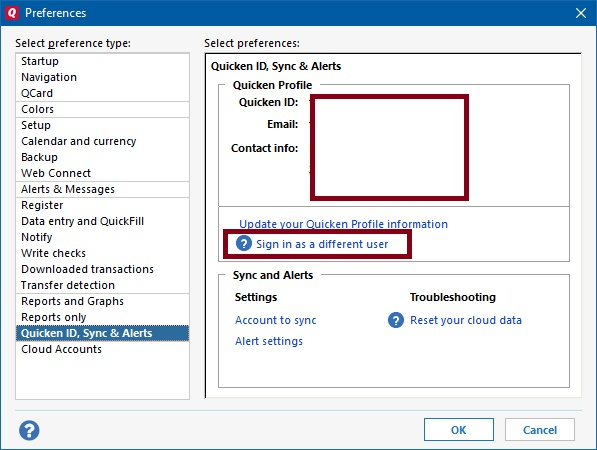Click the Select preference type: label
This screenshot has width=597, height=450.
73,43
